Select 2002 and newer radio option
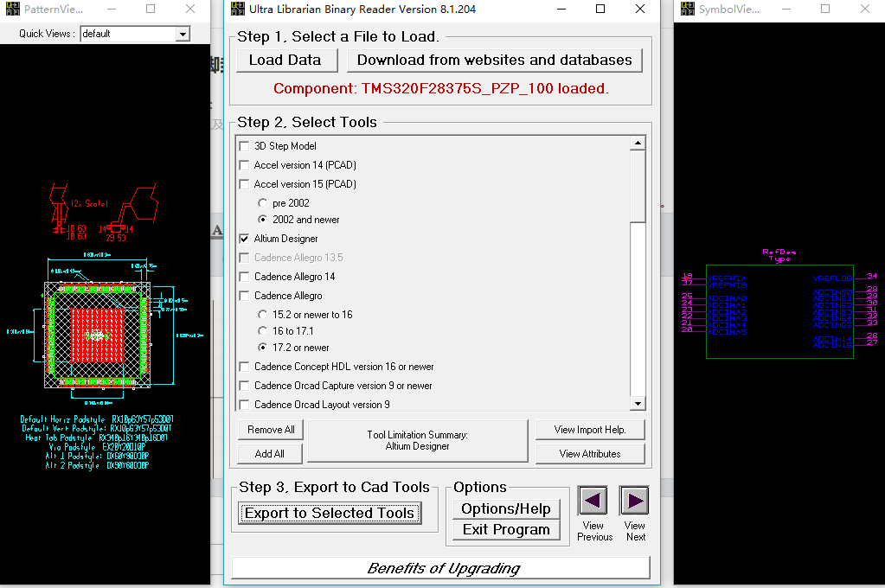This screenshot has width=885, height=588. (x=262, y=219)
